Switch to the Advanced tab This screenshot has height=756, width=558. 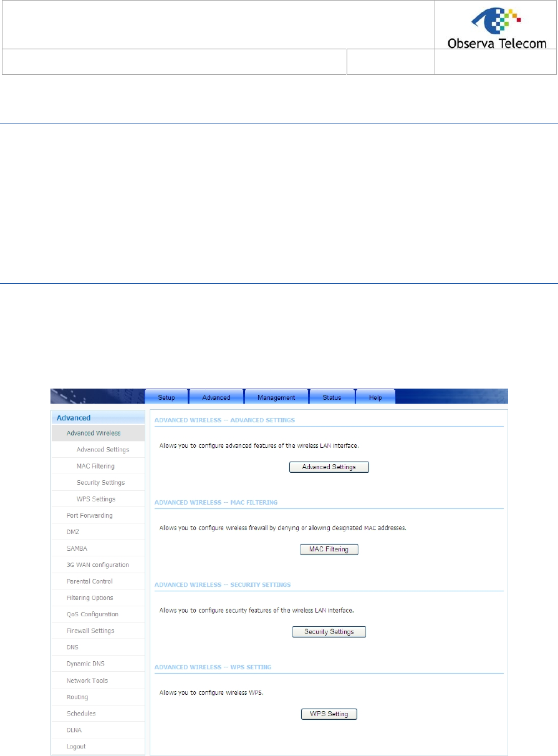[216, 397]
